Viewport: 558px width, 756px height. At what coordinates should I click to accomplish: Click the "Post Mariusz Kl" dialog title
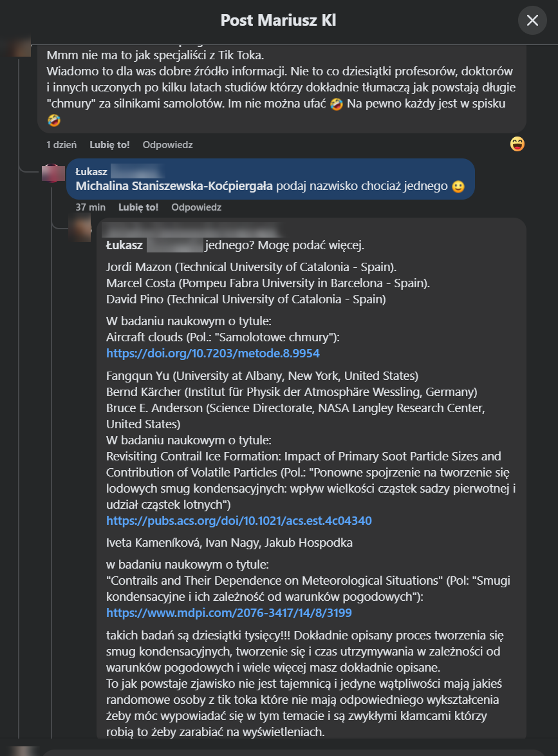tap(278, 21)
